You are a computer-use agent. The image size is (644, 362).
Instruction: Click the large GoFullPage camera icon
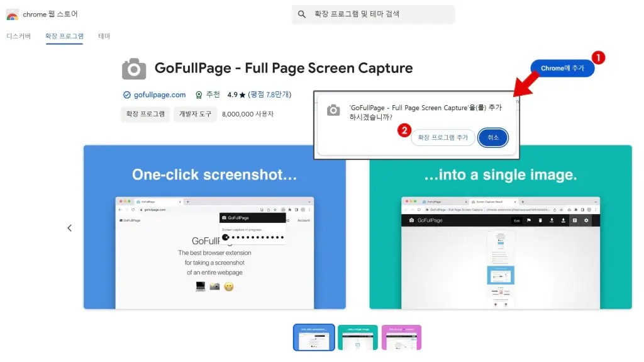pos(133,69)
